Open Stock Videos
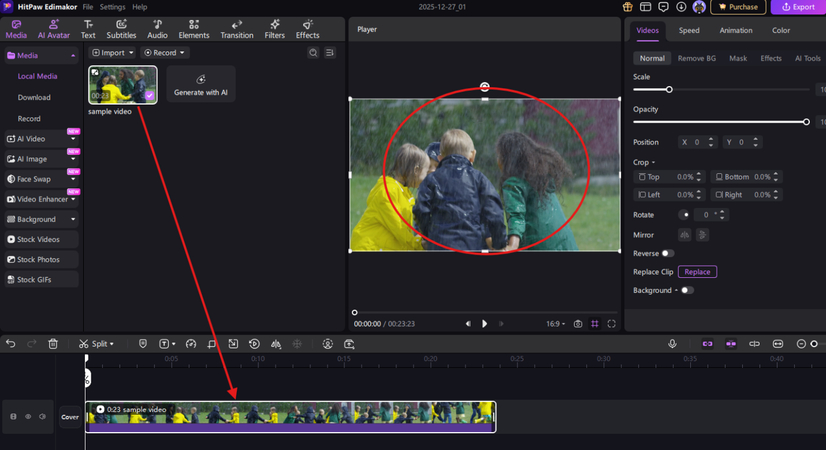This screenshot has width=826, height=450. pyautogui.click(x=41, y=239)
